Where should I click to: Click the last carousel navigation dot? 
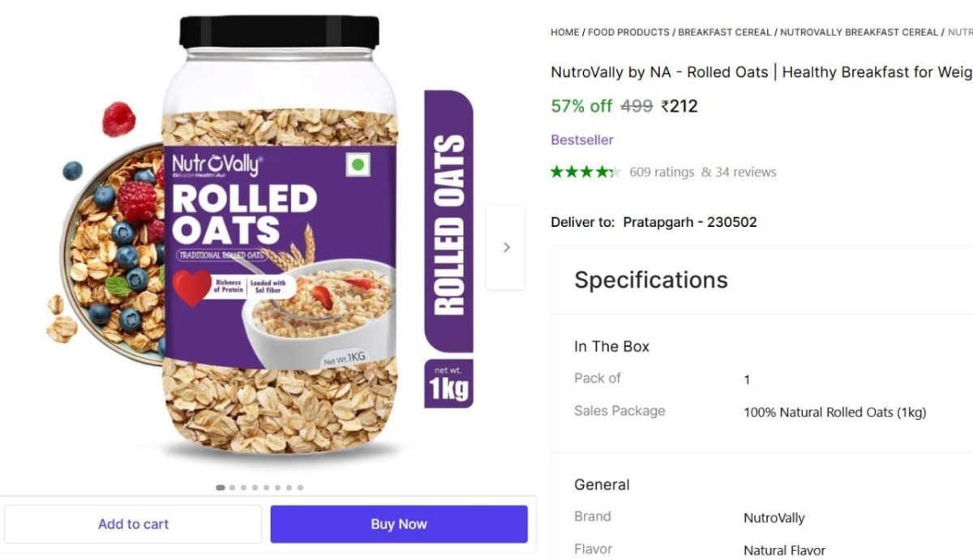[x=300, y=487]
